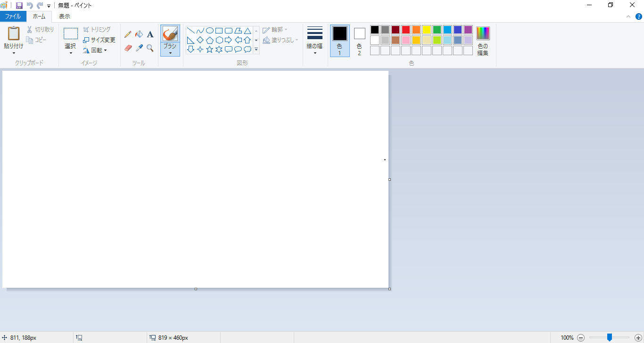644x343 pixels.
Task: Expand the ブラシ brush dropdown arrow
Action: (170, 52)
